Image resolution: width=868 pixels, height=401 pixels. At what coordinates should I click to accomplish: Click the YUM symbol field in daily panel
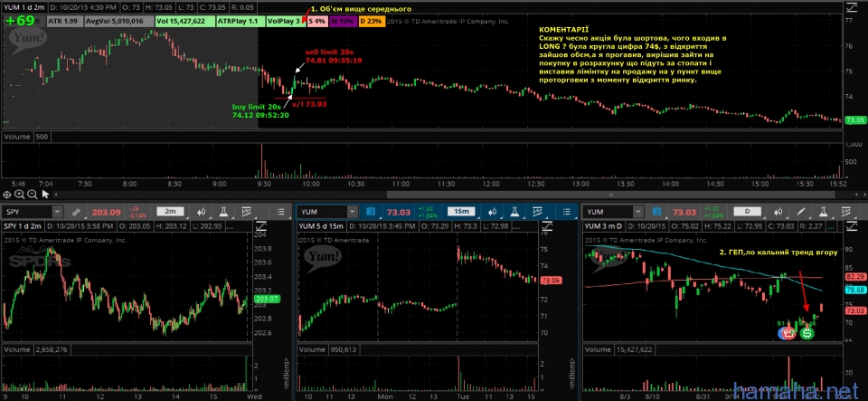(609, 212)
